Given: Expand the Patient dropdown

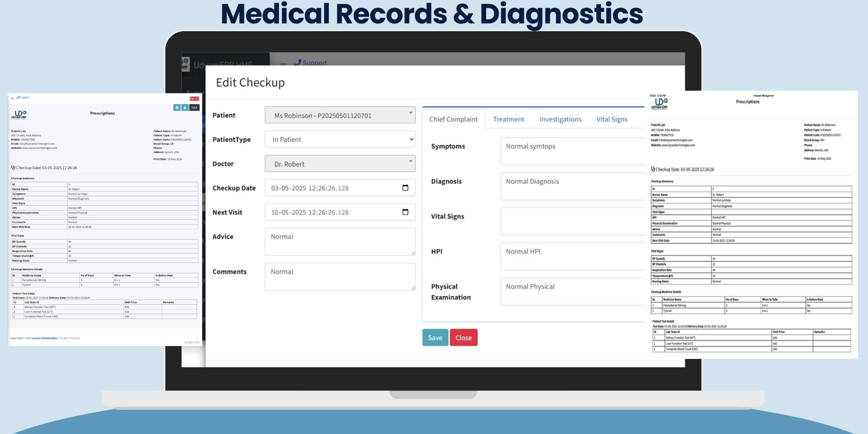Looking at the screenshot, I should (340, 115).
